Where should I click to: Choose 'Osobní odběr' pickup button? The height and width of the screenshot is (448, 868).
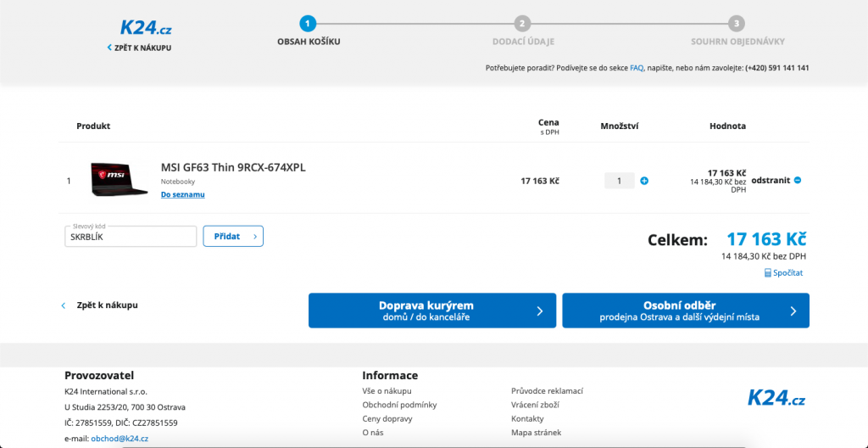click(685, 311)
